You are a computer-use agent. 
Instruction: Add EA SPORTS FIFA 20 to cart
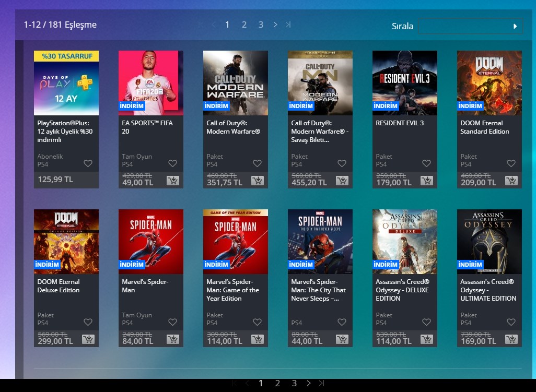[173, 180]
